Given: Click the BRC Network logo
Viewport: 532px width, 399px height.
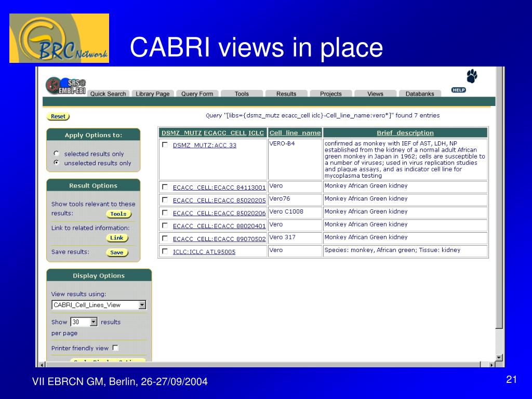Looking at the screenshot, I should [x=59, y=38].
